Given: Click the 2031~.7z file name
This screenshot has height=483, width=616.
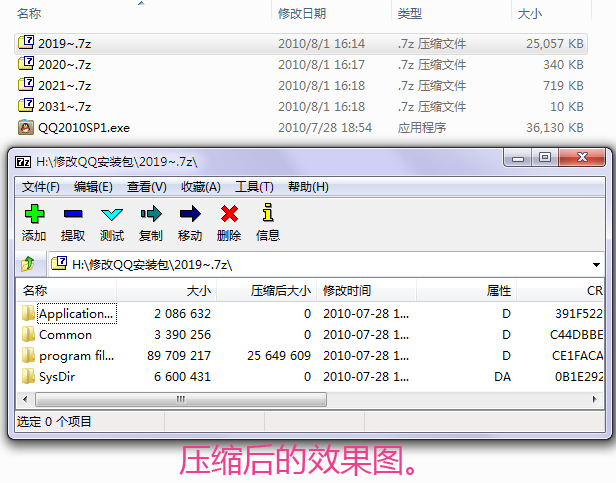Looking at the screenshot, I should (64, 107).
